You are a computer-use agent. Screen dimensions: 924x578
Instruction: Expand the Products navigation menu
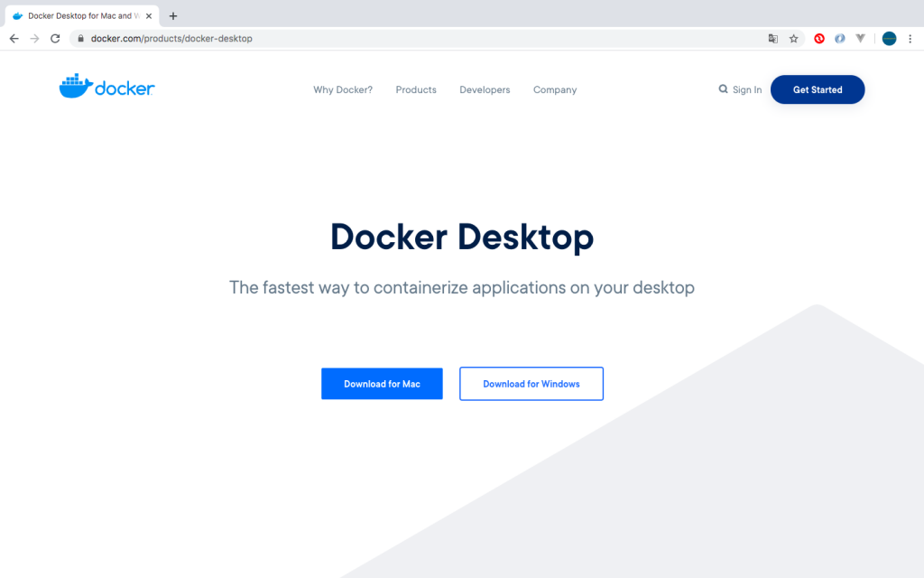[416, 90]
